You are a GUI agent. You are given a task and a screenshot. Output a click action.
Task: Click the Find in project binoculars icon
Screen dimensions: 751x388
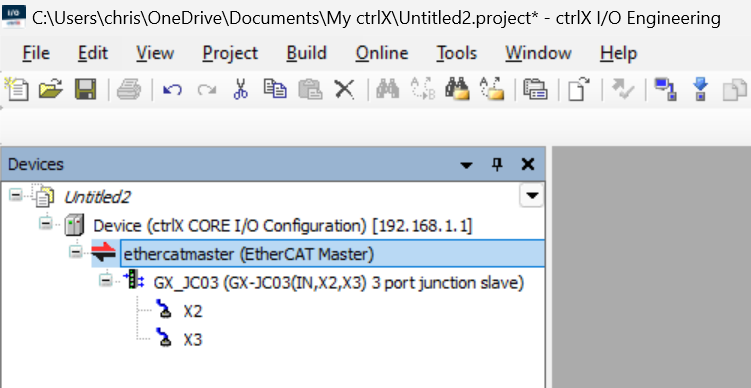457,89
